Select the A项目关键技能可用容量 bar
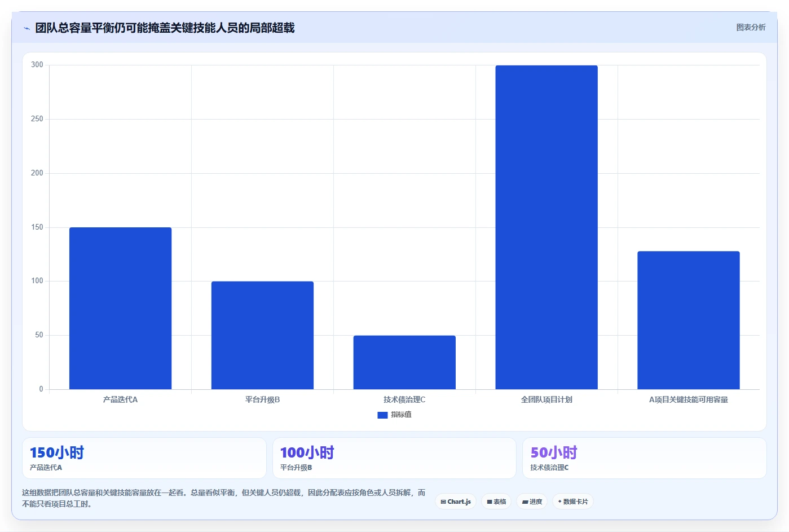Screen dimensions: 789x532 click(x=688, y=320)
